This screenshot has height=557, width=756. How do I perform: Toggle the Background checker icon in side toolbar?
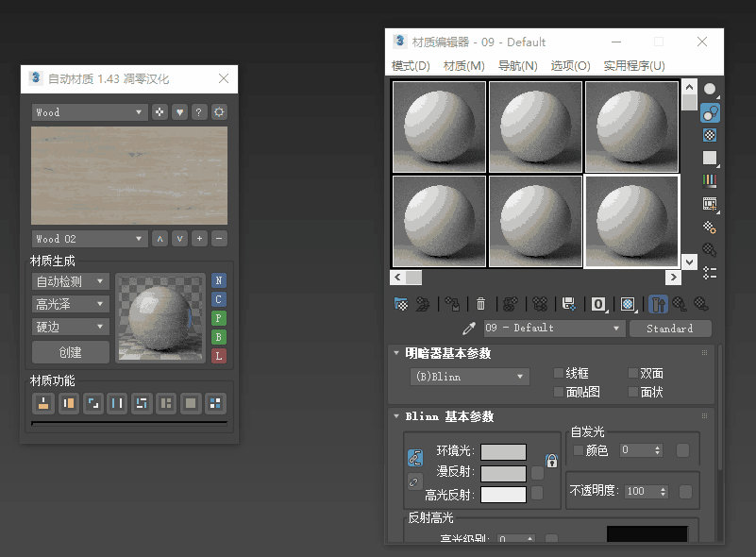tap(710, 135)
